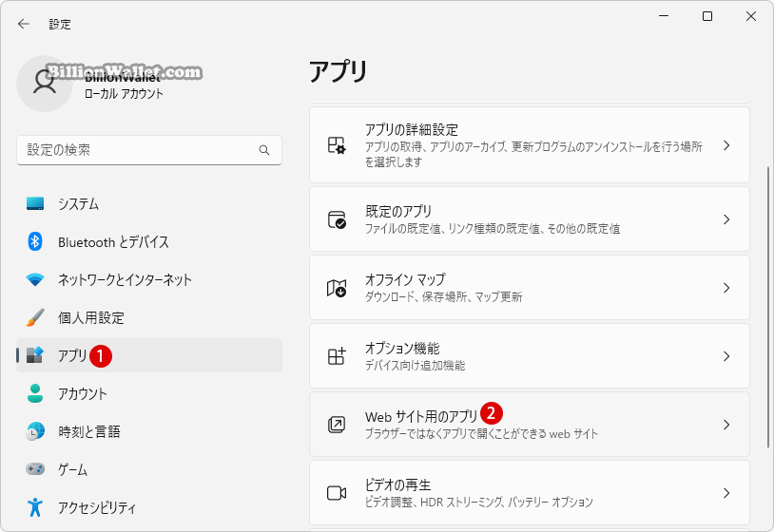The image size is (774, 532).
Task: Select アプリ in the sidebar
Action: (x=149, y=355)
